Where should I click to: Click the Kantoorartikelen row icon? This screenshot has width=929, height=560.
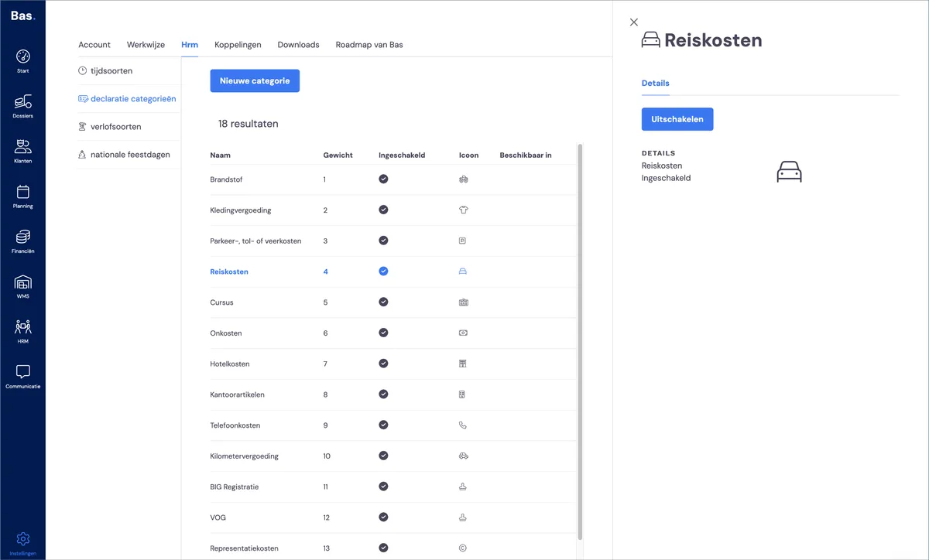(x=461, y=394)
